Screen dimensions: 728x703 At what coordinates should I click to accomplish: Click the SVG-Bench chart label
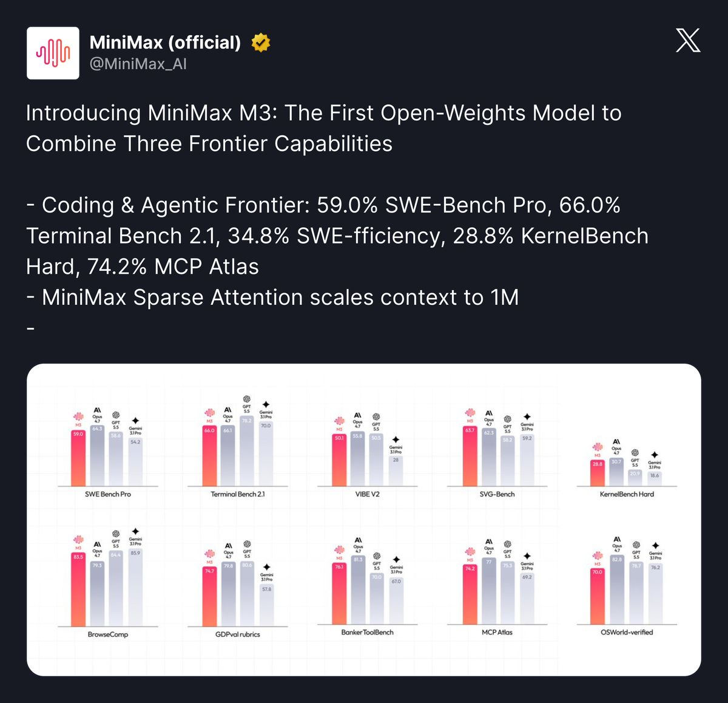pos(497,494)
